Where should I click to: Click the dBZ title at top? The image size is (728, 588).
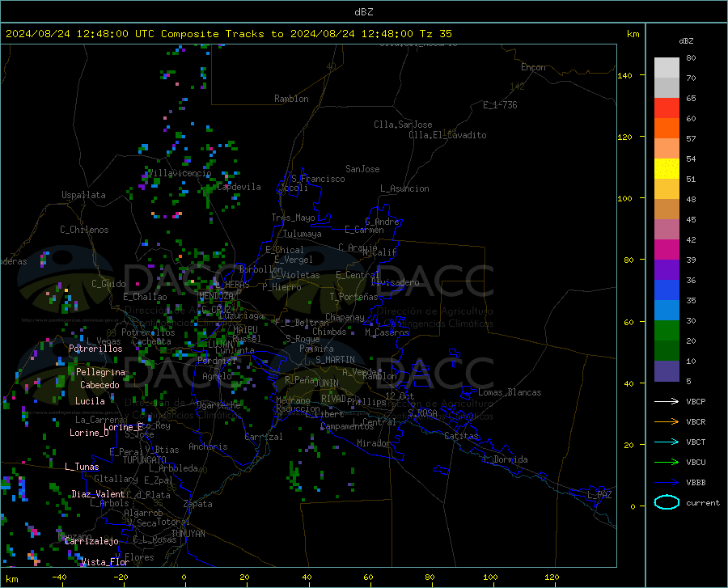pos(363,11)
